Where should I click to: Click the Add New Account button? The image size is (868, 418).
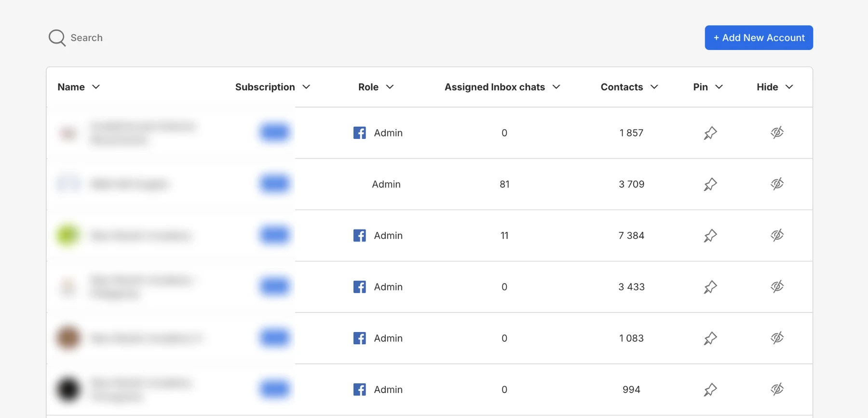(x=759, y=38)
